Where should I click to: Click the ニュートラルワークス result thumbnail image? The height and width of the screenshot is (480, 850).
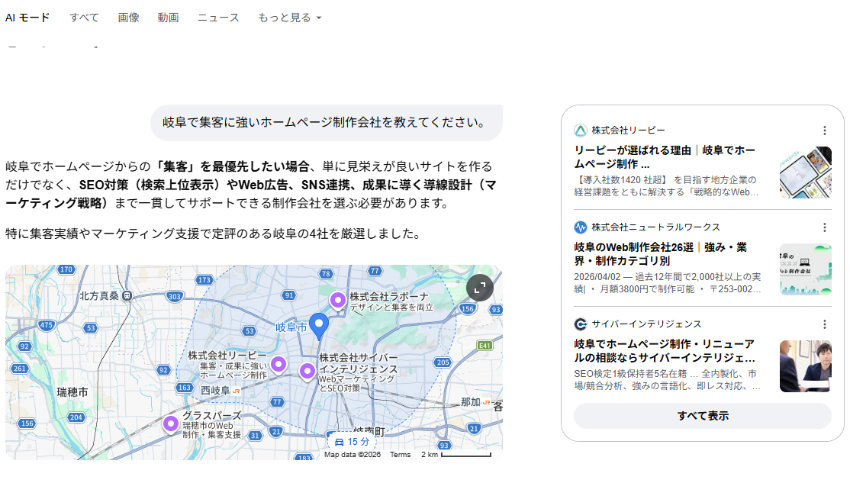[806, 269]
